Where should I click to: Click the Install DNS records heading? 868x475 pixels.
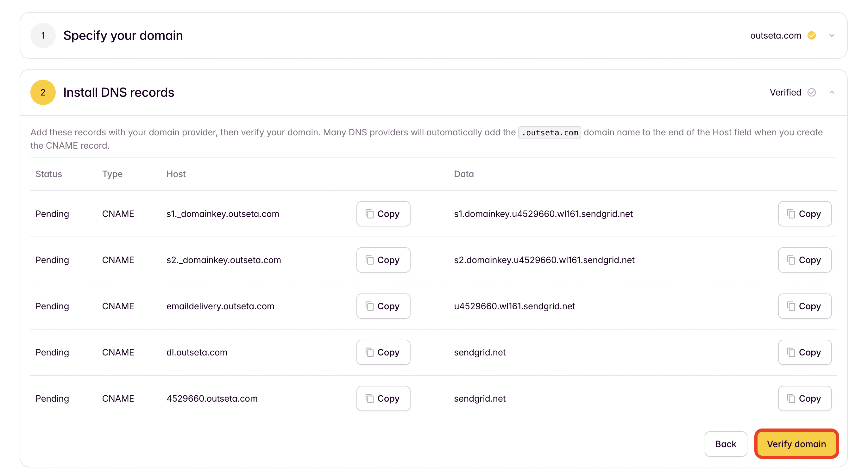tap(119, 92)
